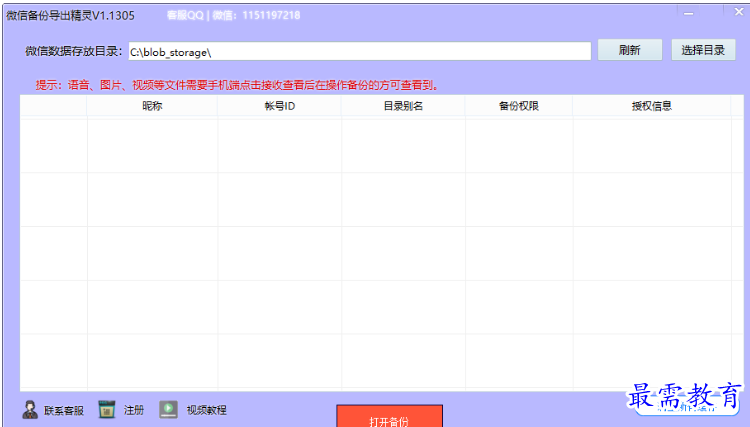The width and height of the screenshot is (750, 427).
Task: Focus the WeChat data directory path field
Action: tap(360, 52)
